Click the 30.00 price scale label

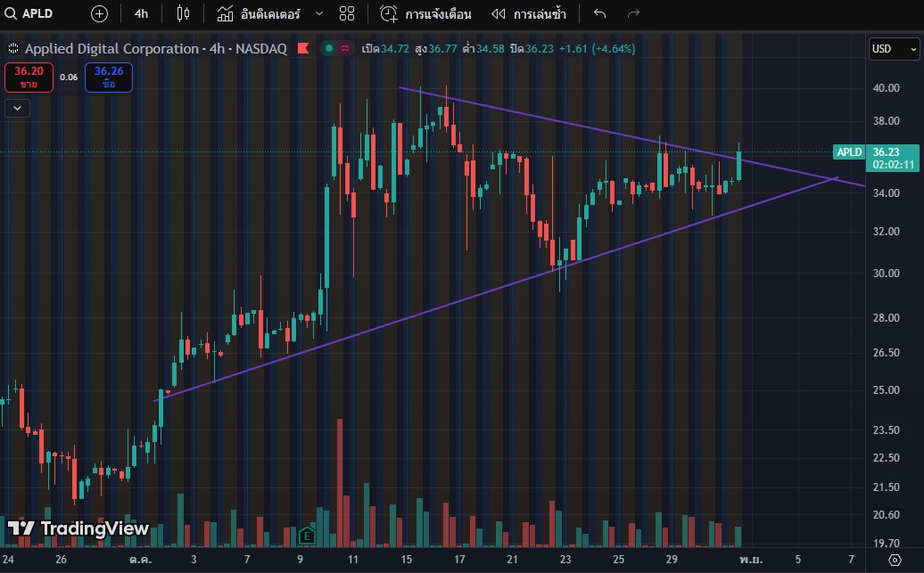coord(887,274)
